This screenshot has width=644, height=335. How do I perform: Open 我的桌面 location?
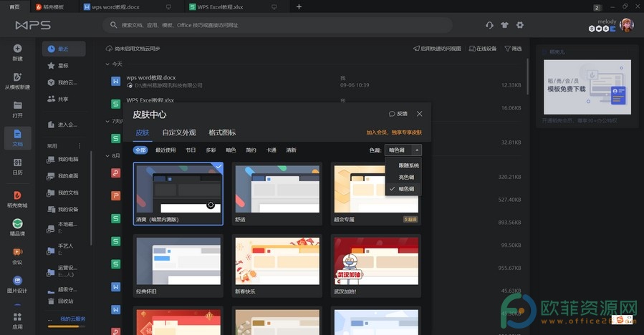tap(64, 176)
